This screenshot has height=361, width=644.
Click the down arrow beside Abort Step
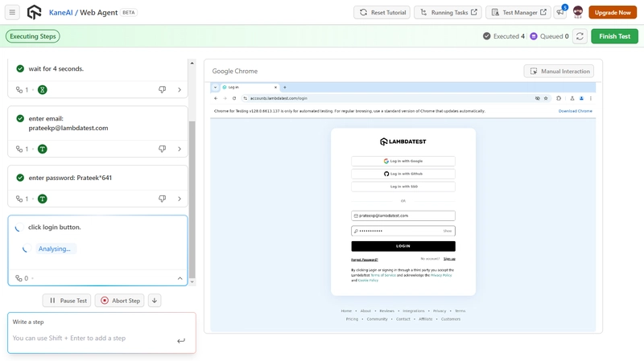click(155, 300)
